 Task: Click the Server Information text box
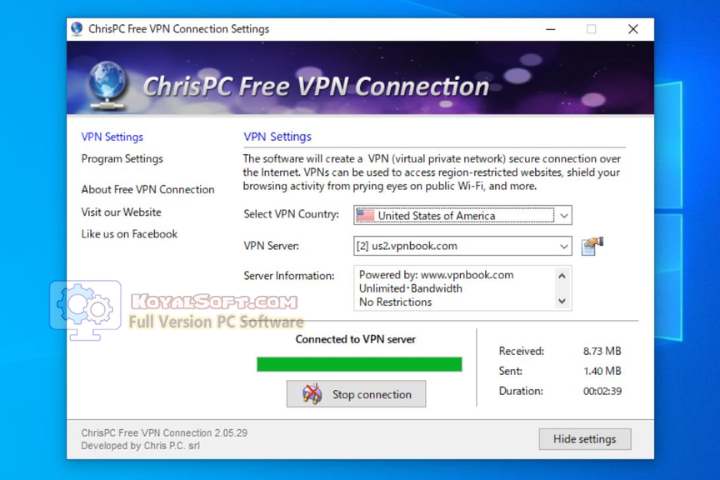pos(463,288)
